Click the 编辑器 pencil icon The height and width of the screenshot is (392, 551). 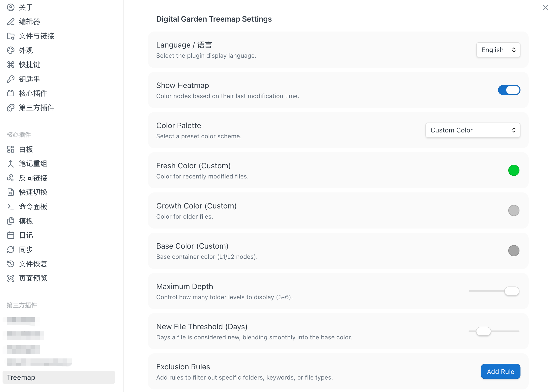[x=11, y=22]
